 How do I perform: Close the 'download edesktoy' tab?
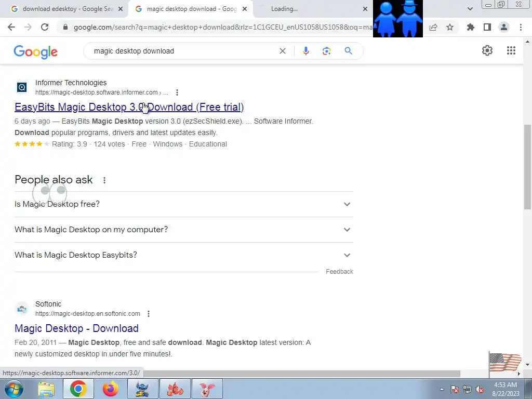[120, 9]
